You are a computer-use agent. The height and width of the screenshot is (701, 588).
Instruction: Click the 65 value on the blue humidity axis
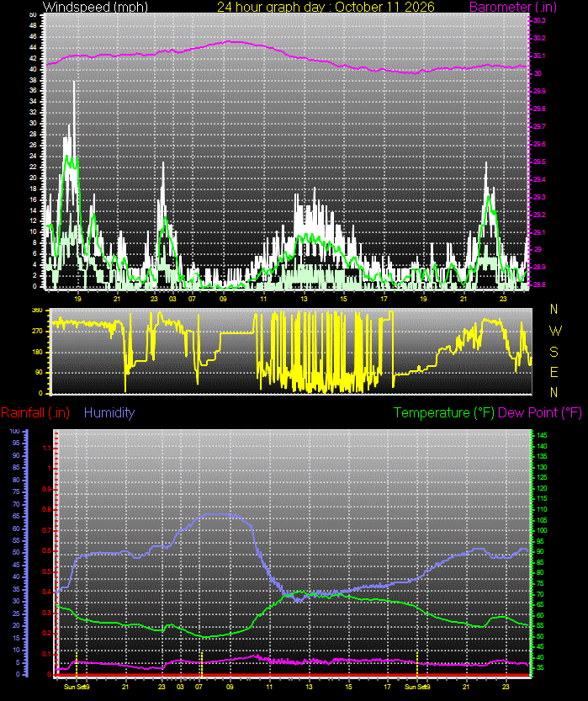(x=16, y=517)
